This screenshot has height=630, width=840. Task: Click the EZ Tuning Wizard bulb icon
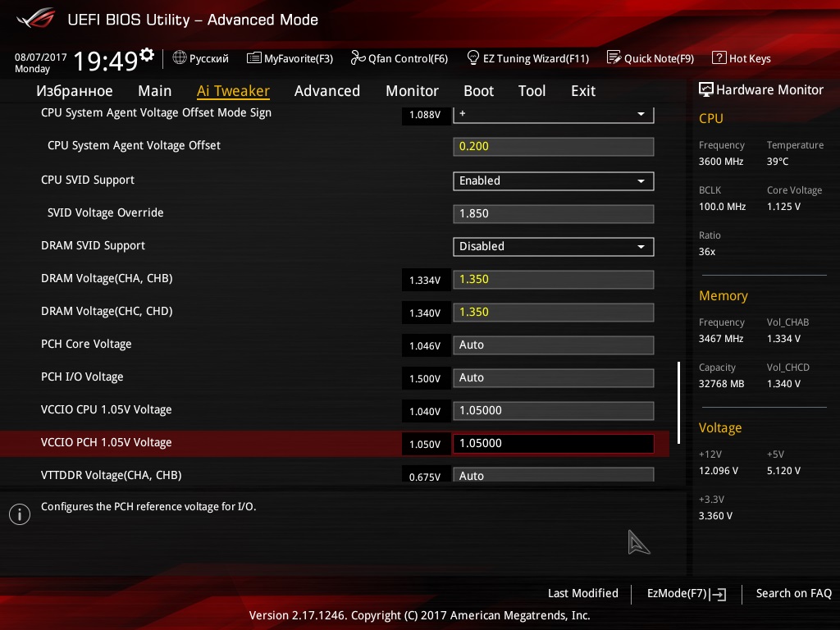point(473,57)
